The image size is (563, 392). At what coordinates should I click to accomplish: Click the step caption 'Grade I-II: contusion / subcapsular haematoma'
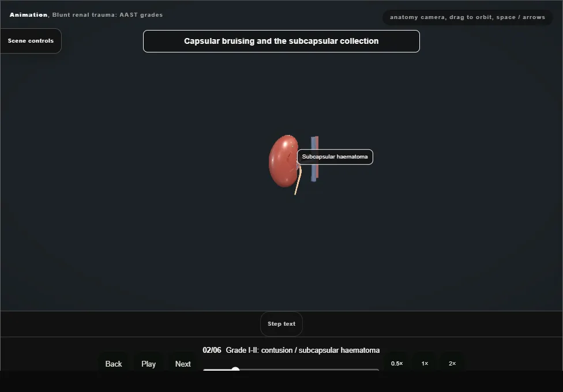(303, 350)
